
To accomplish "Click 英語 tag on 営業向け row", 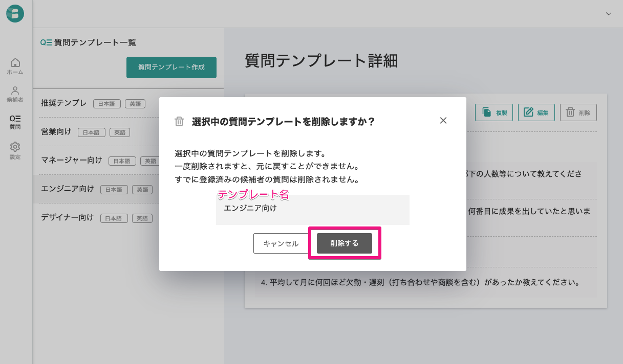I will pos(120,132).
